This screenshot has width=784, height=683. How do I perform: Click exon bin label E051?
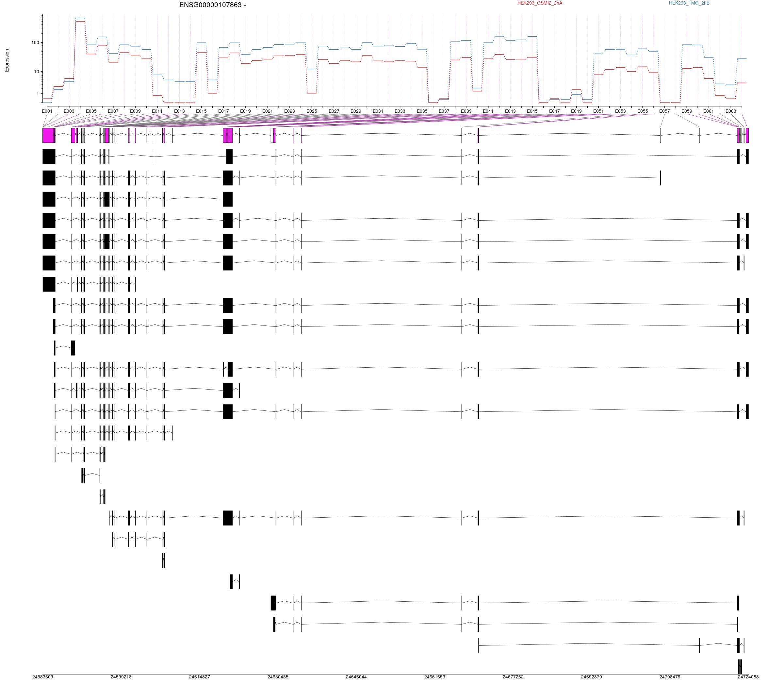tap(598, 111)
